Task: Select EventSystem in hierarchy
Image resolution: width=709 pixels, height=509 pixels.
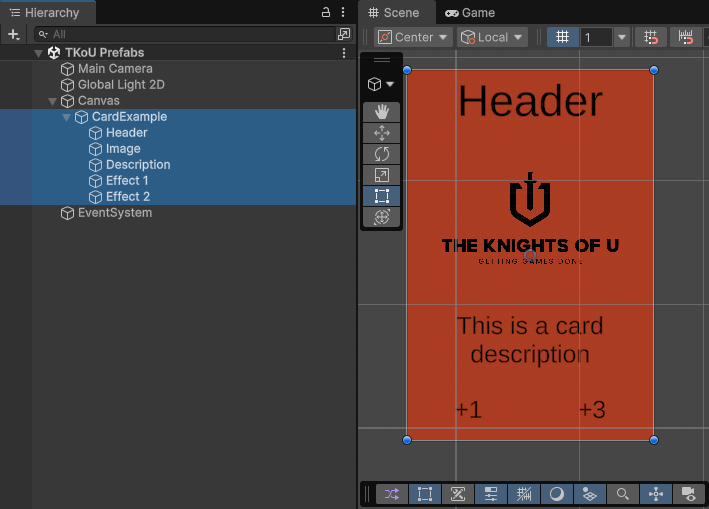Action: click(x=178, y=213)
